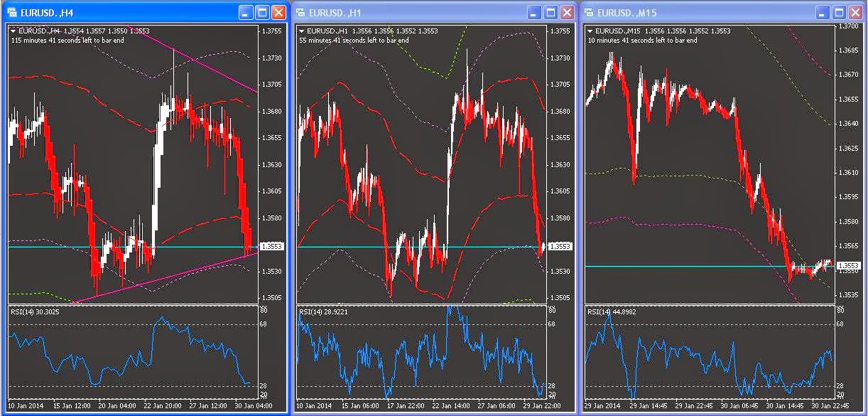Click the EURUSD H1 window chart icon
868x416 pixels.
300,12
